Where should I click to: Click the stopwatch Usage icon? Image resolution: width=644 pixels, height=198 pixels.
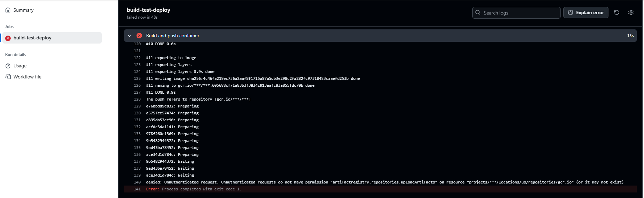[x=8, y=66]
